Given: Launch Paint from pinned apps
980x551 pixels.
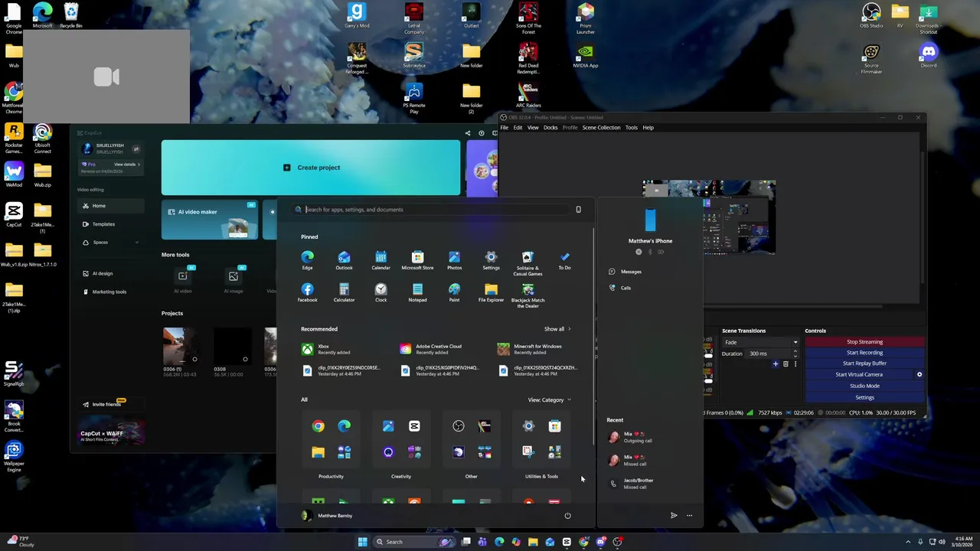Looking at the screenshot, I should [x=454, y=292].
